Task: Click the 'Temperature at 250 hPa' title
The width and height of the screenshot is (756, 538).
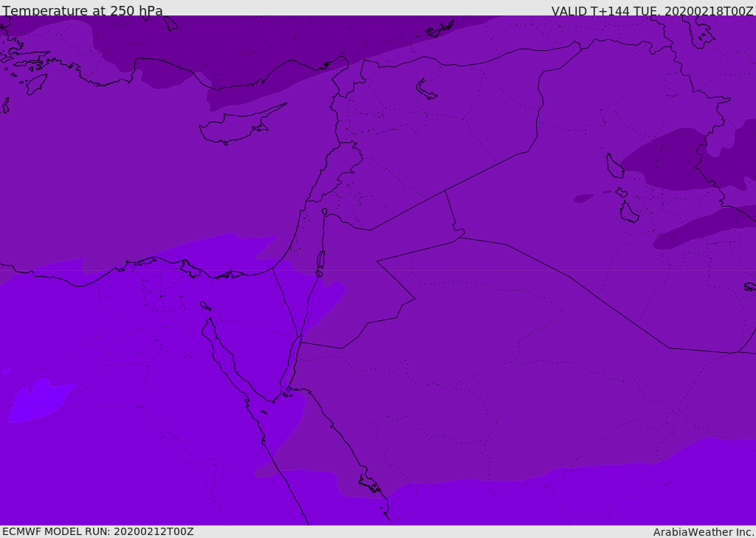Action: click(83, 11)
